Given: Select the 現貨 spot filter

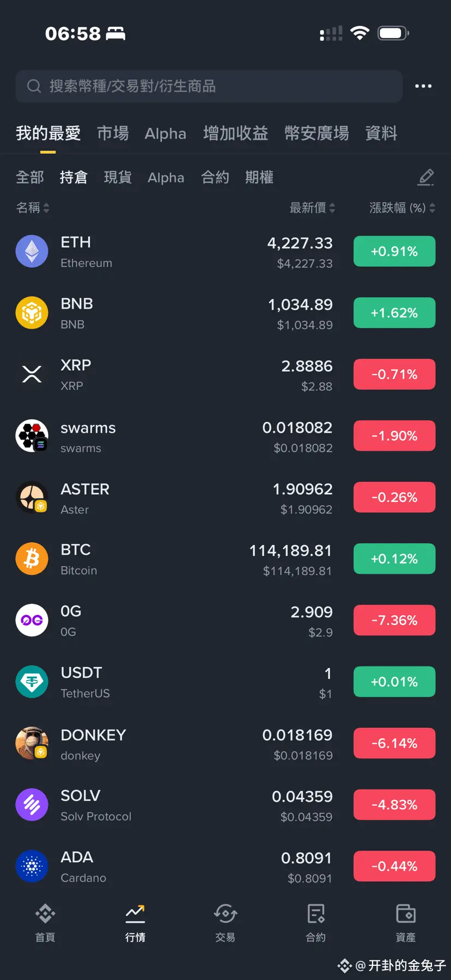Looking at the screenshot, I should tap(118, 177).
